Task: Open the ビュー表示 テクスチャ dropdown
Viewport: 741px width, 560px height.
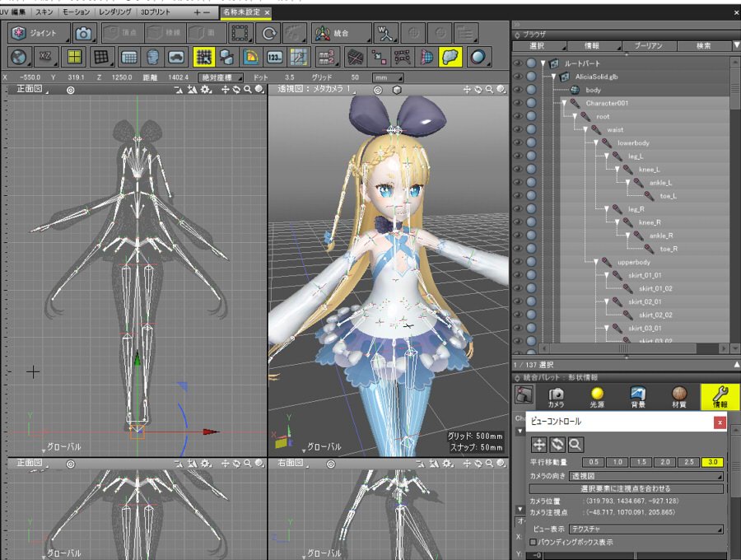Action: click(x=646, y=529)
